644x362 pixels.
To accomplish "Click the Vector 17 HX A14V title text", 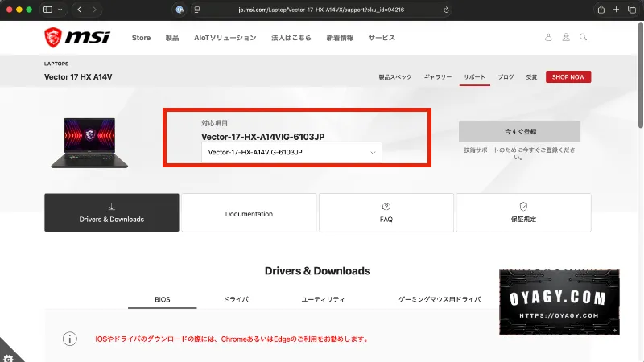I will pyautogui.click(x=78, y=77).
